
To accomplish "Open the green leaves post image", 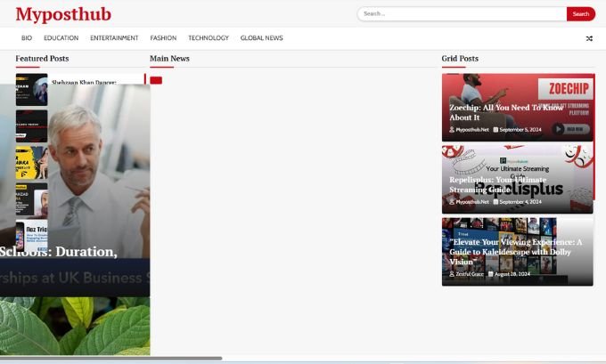I will [x=75, y=326].
